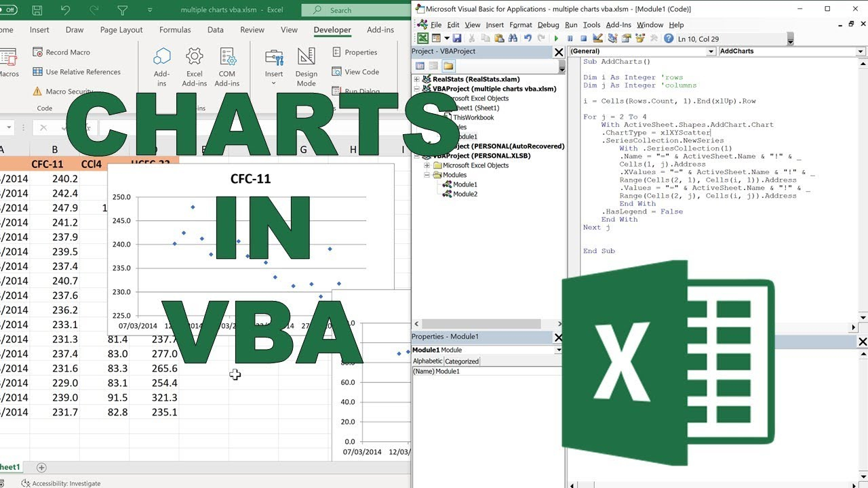Click the Reset stop icon in VBA toolbar

(x=583, y=39)
